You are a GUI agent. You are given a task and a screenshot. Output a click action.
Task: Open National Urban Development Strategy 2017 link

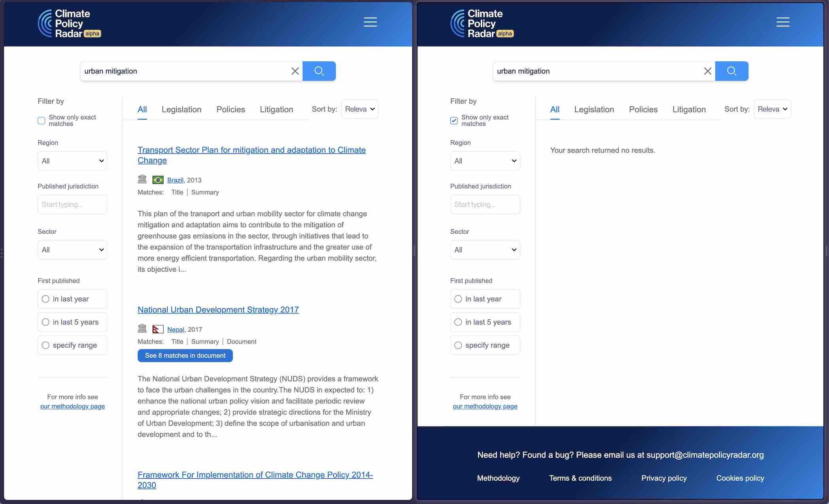coord(218,310)
